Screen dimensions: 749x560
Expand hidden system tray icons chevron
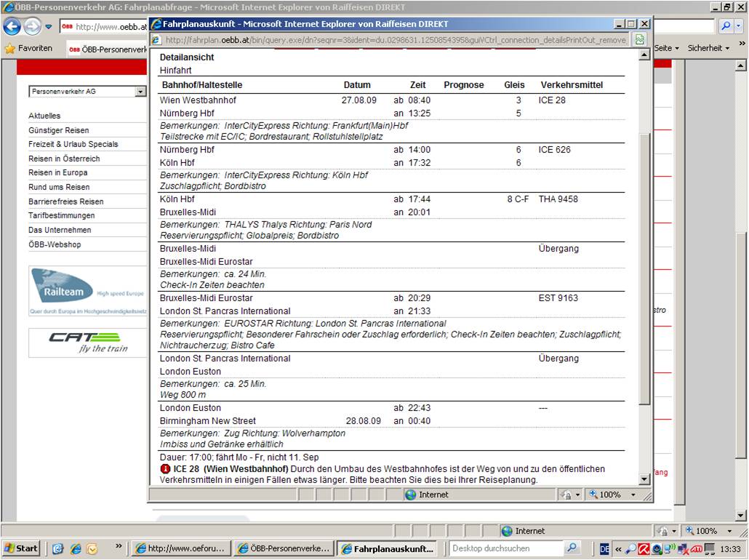619,549
